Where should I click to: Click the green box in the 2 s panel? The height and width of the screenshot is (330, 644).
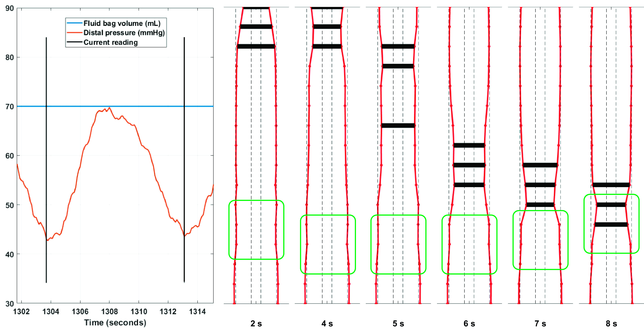pyautogui.click(x=256, y=230)
